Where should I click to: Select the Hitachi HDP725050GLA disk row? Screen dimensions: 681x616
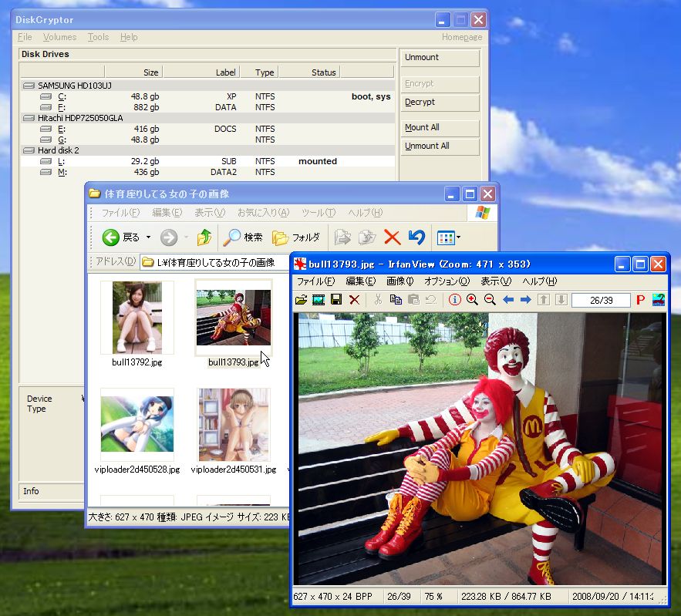207,118
